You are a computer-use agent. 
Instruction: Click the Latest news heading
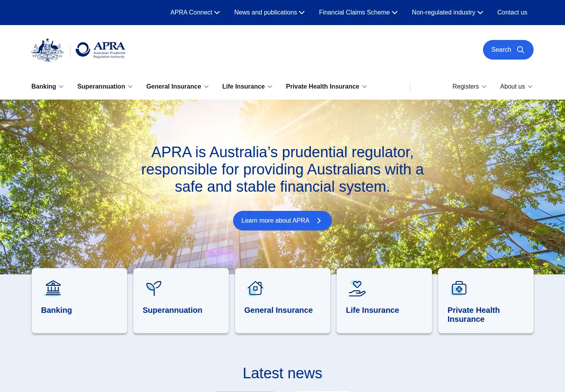[282, 373]
